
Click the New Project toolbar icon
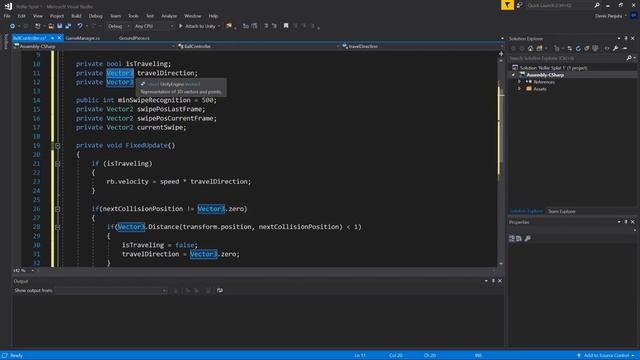[38, 26]
